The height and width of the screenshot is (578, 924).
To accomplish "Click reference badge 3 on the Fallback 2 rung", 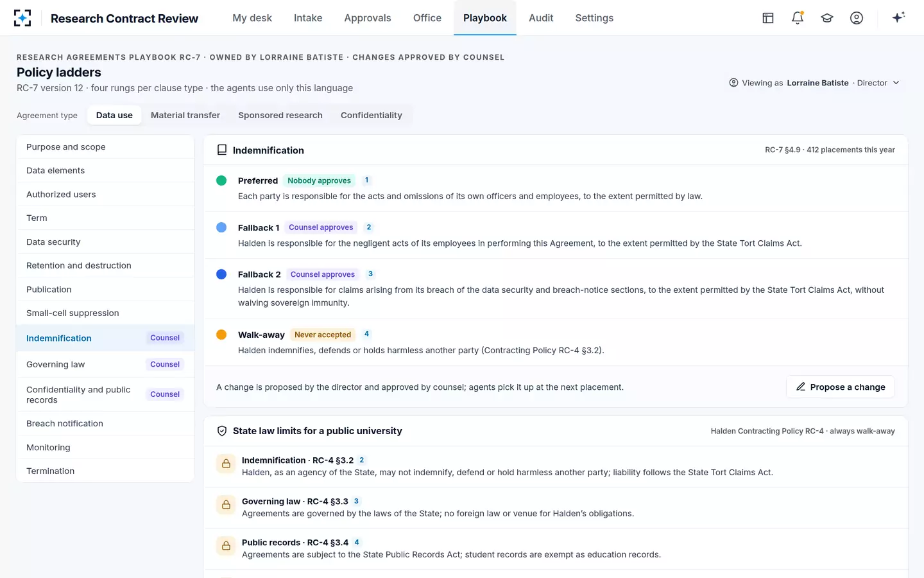I will [x=370, y=274].
